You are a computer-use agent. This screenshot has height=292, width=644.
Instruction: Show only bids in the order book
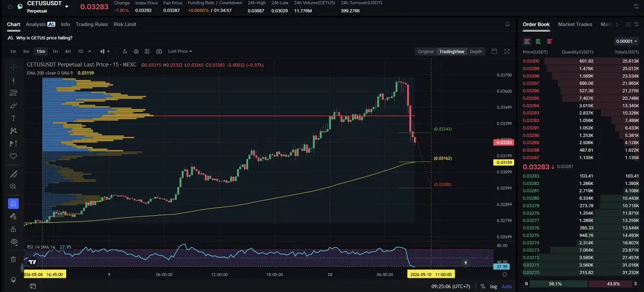[x=538, y=41]
